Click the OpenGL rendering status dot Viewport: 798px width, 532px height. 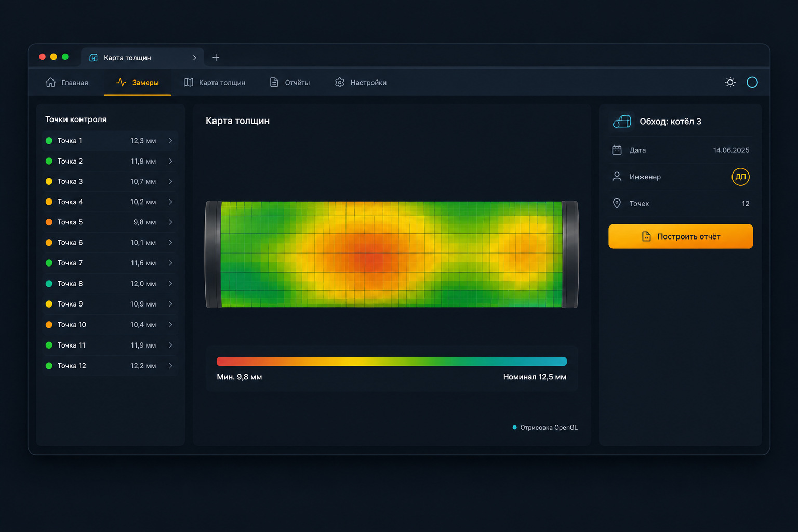pos(514,428)
